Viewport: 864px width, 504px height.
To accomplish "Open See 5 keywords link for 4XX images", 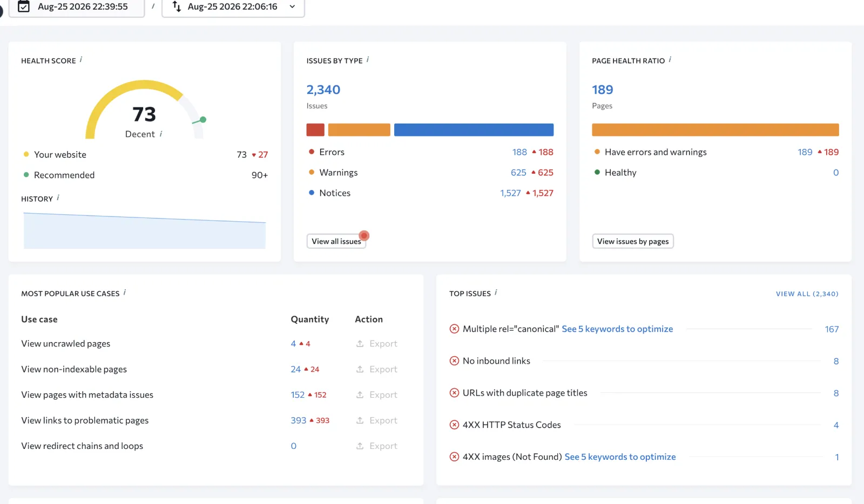I will (x=620, y=457).
